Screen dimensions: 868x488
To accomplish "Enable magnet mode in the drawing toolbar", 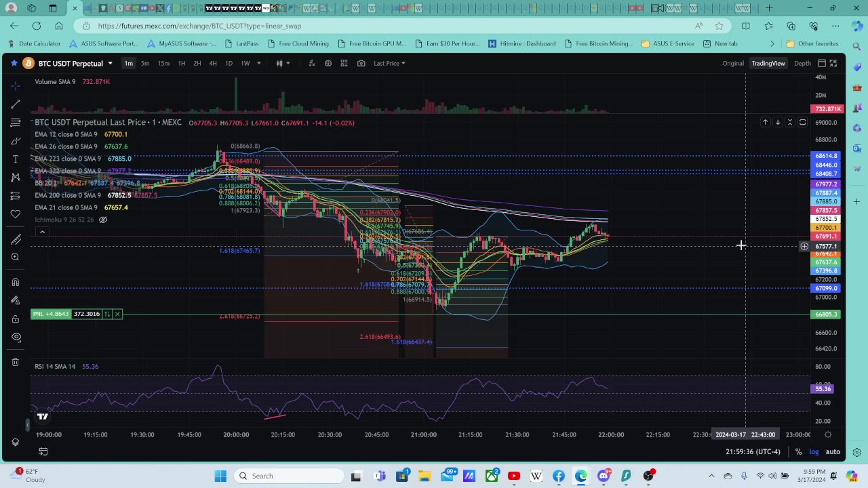I will click(16, 282).
